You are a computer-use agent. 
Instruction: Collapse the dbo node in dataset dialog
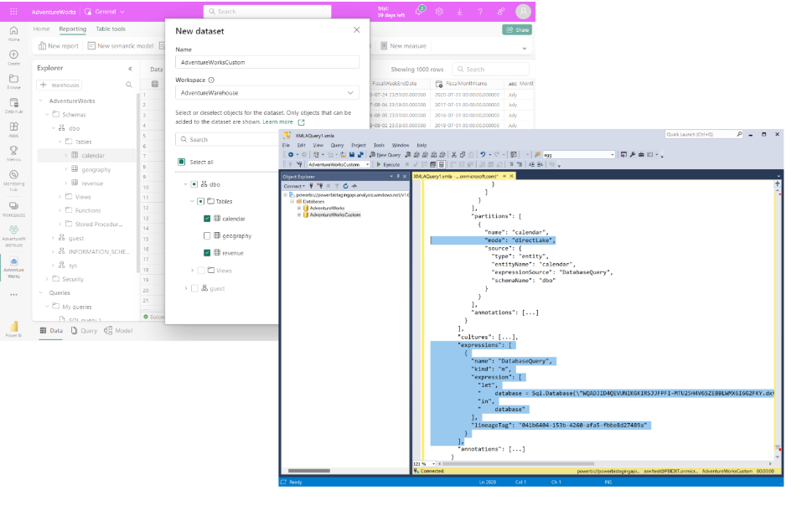coord(185,184)
